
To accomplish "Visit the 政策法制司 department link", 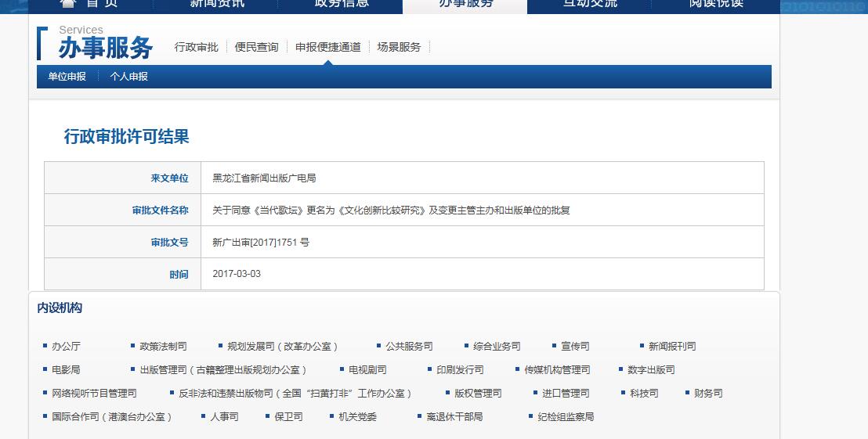I will [163, 347].
